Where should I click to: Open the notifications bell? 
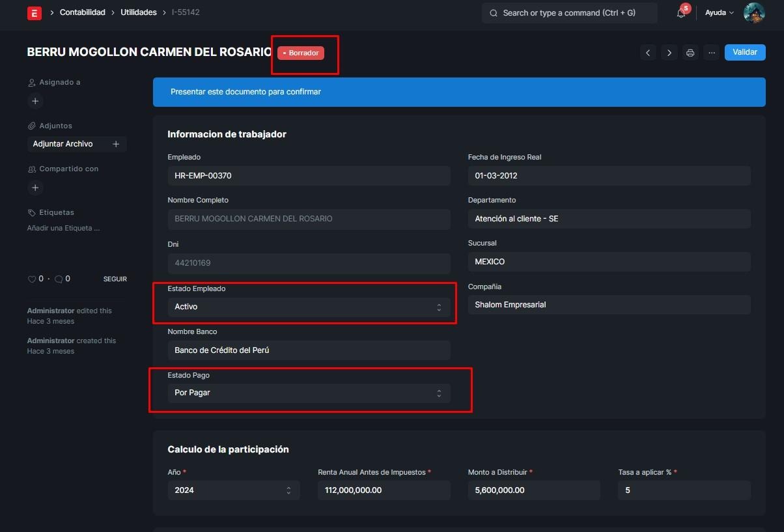coord(681,13)
